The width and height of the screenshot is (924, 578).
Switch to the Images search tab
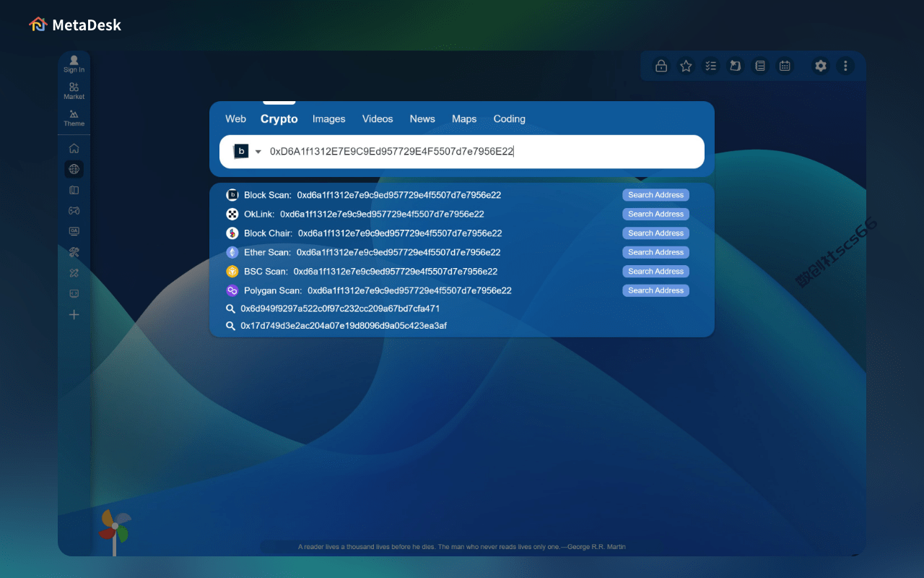coord(329,119)
